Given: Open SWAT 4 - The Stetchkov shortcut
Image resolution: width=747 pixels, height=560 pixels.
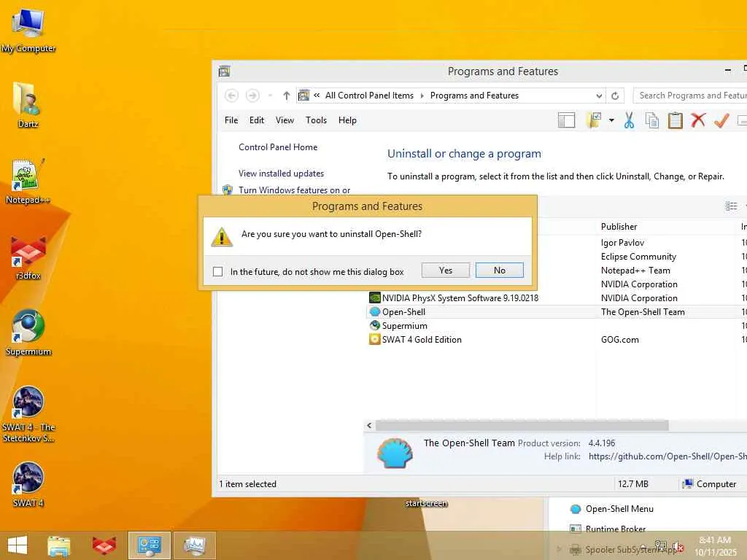Looking at the screenshot, I should tap(28, 414).
